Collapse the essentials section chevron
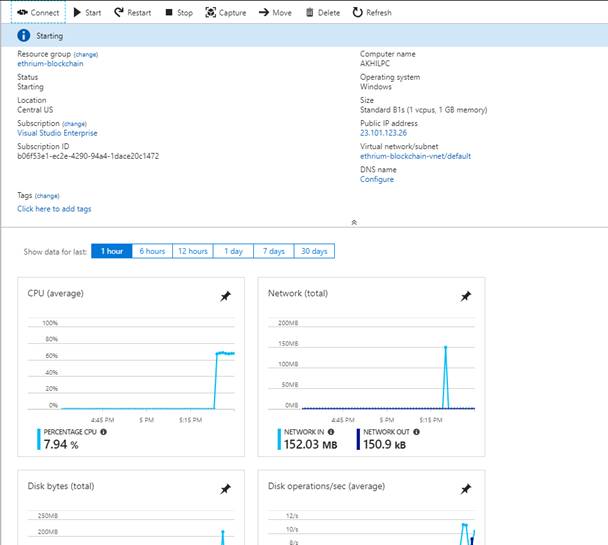Screen dimensions: 608x545 (354, 222)
